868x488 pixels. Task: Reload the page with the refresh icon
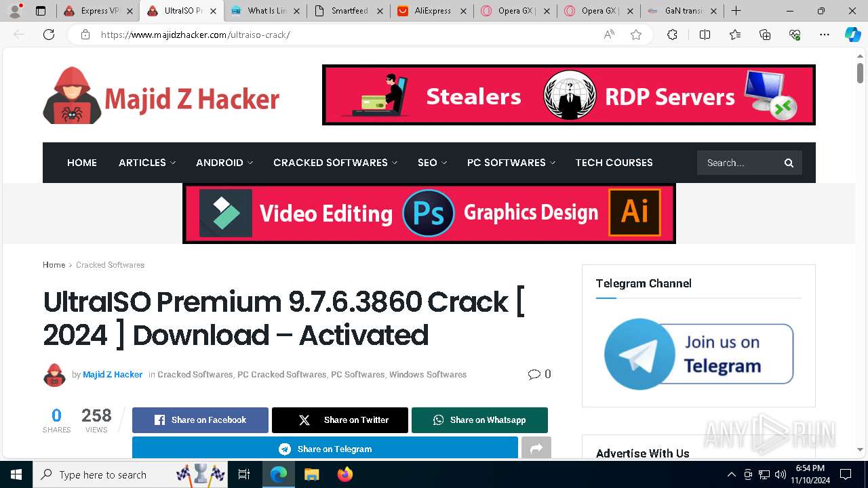click(49, 35)
